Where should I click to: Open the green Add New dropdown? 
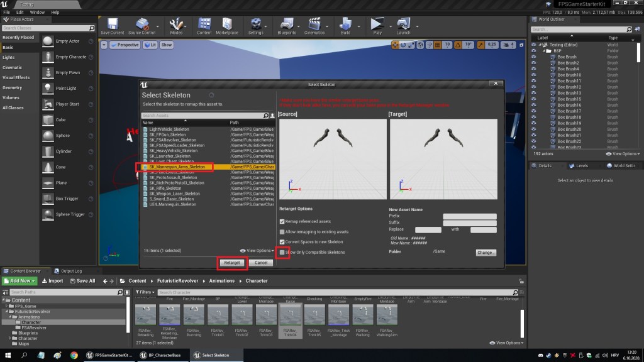[x=21, y=281]
